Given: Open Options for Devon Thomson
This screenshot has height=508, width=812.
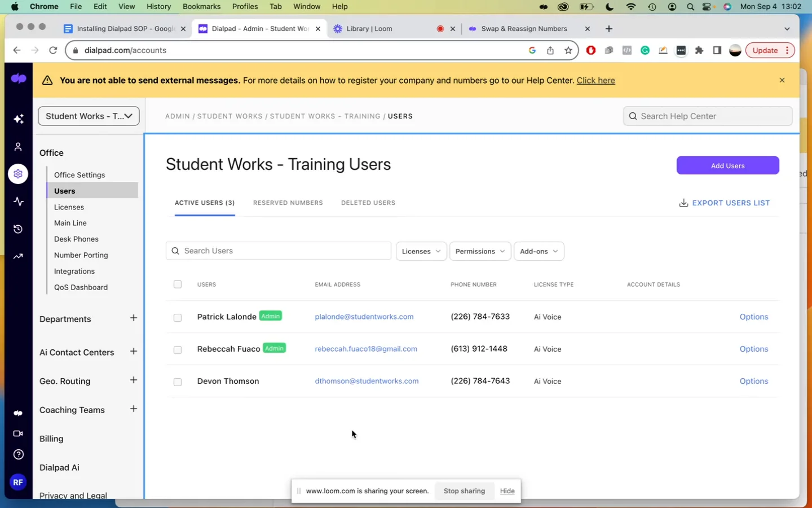Looking at the screenshot, I should (x=754, y=382).
